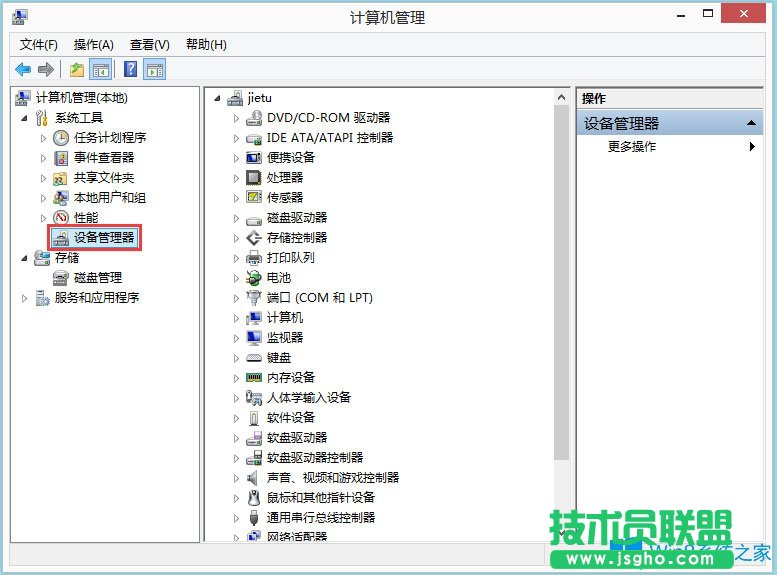Expand the 计算机 device category arrow
Screen dimensions: 777x575
[x=236, y=318]
